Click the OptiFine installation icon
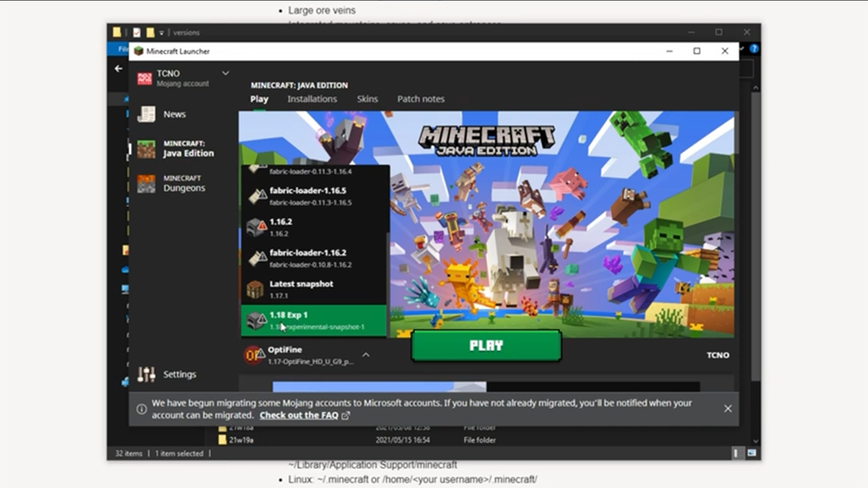Screen dimensions: 868x488 click(x=254, y=355)
